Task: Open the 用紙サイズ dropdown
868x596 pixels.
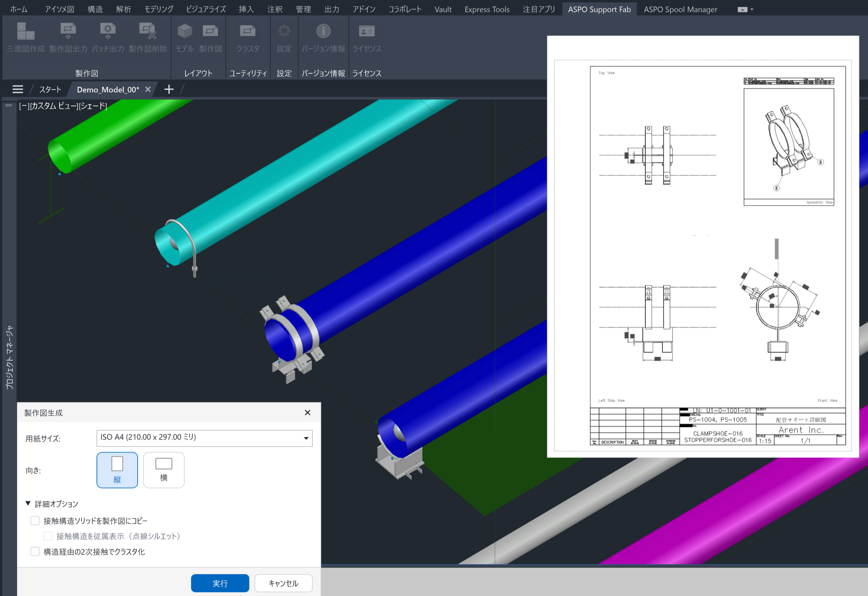Action: coord(204,438)
